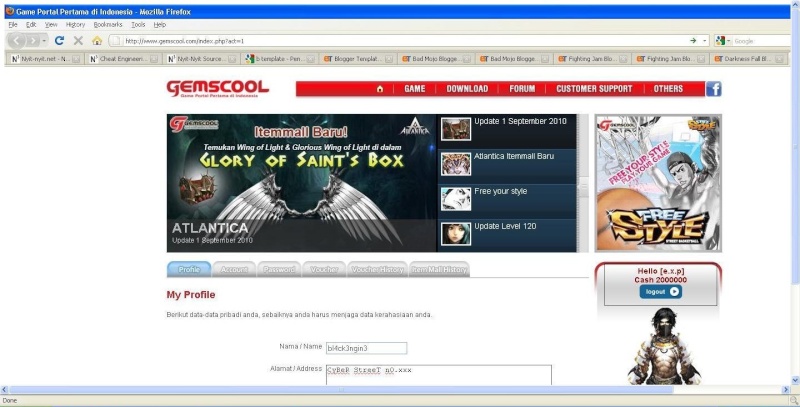Open the Bookmarks menu

click(108, 24)
